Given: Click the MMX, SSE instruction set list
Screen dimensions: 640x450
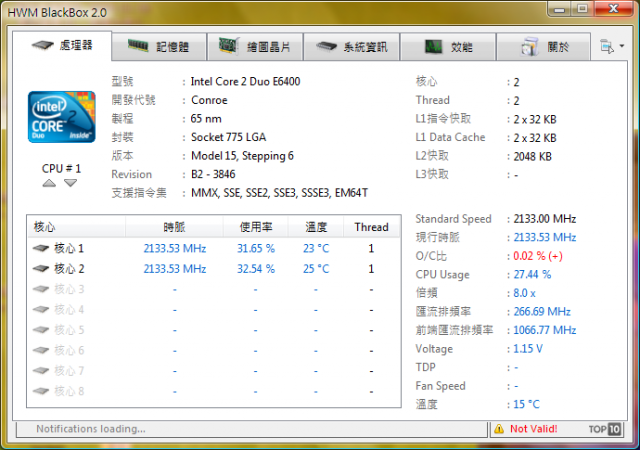Looking at the screenshot, I should (279, 193).
